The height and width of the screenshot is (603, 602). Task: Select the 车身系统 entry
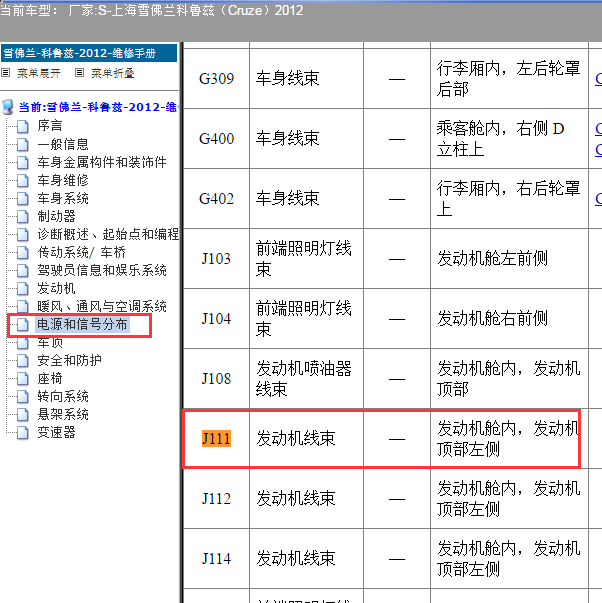point(63,198)
